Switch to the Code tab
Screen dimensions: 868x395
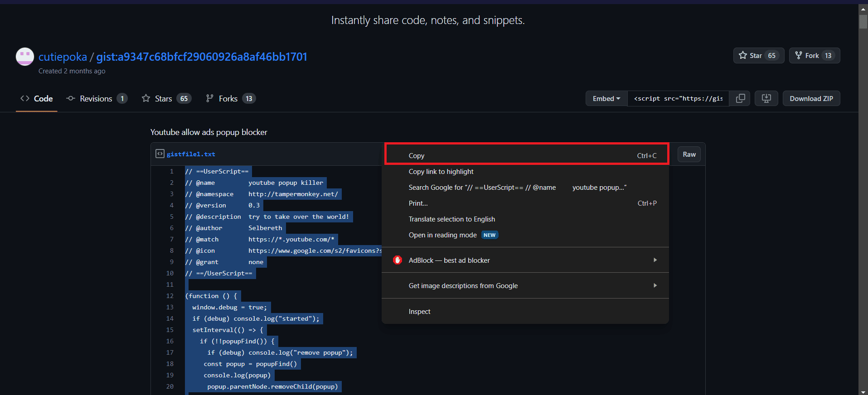[x=37, y=98]
